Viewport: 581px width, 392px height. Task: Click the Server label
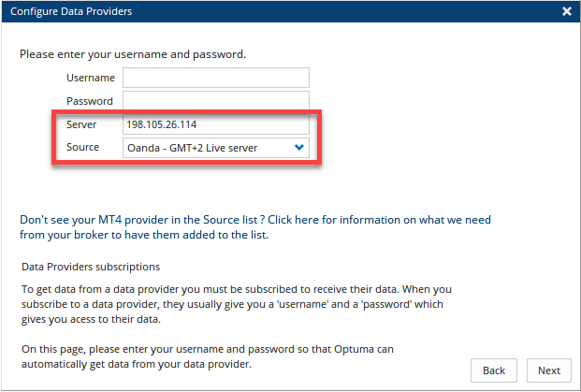tap(81, 124)
